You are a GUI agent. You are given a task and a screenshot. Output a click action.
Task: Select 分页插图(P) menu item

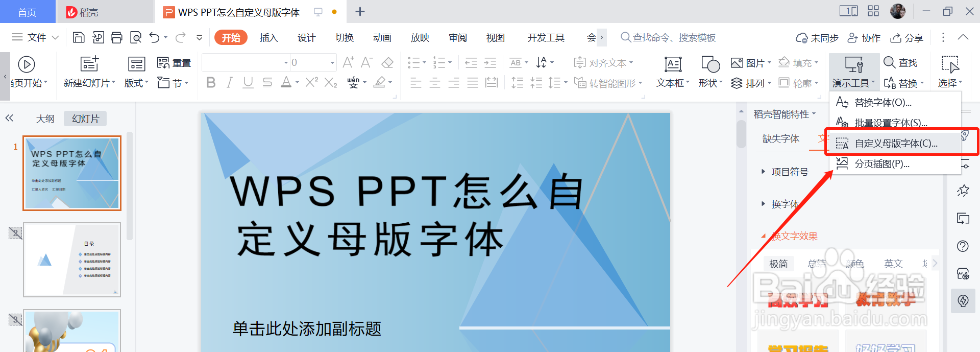coord(895,163)
